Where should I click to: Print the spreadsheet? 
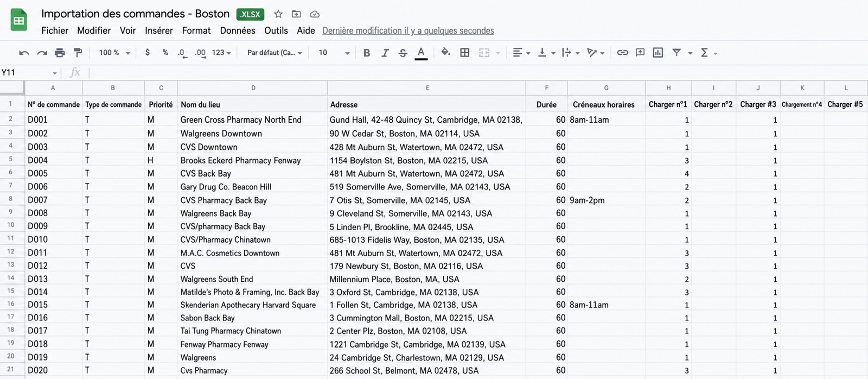click(x=60, y=53)
